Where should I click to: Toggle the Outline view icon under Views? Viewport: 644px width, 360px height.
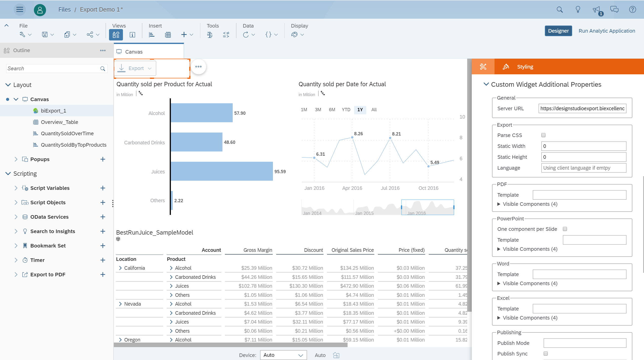coord(116,35)
